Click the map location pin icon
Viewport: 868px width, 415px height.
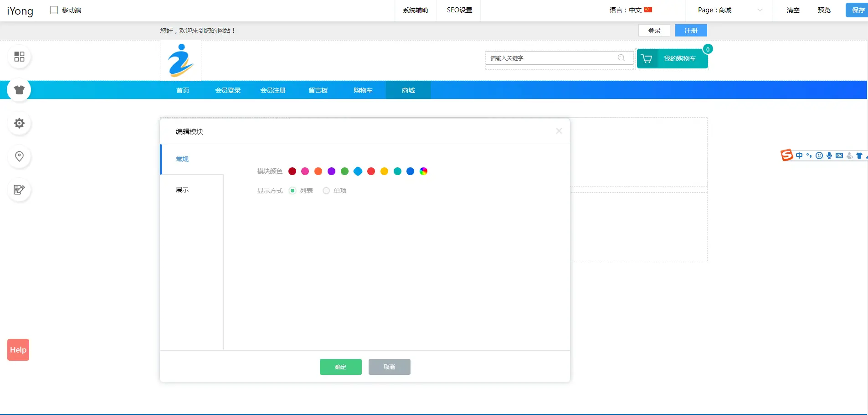[x=19, y=156]
